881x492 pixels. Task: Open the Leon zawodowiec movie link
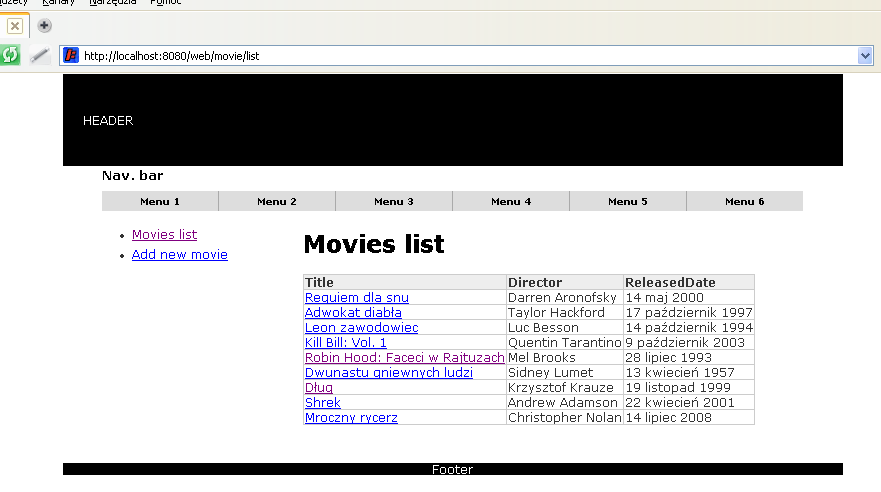click(361, 327)
